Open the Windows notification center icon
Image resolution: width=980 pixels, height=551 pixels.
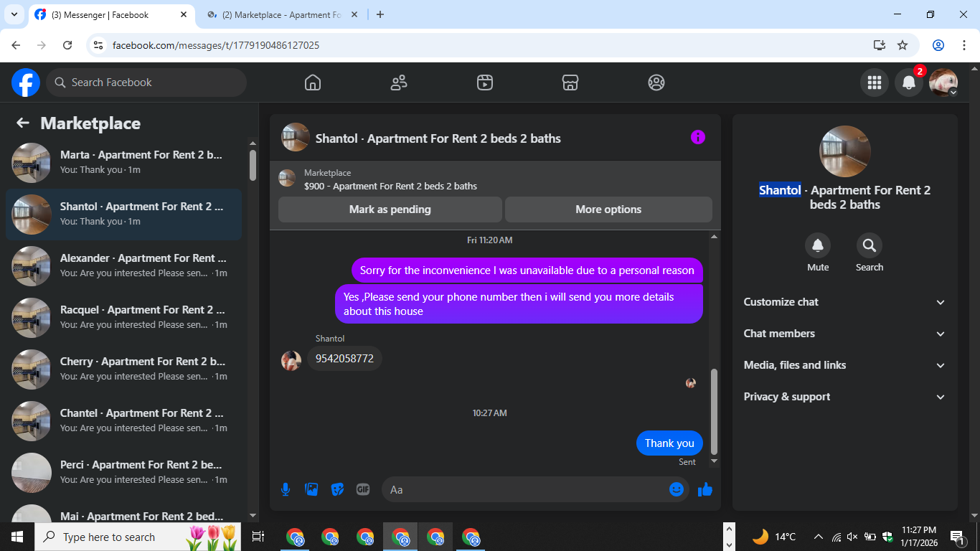pos(956,537)
